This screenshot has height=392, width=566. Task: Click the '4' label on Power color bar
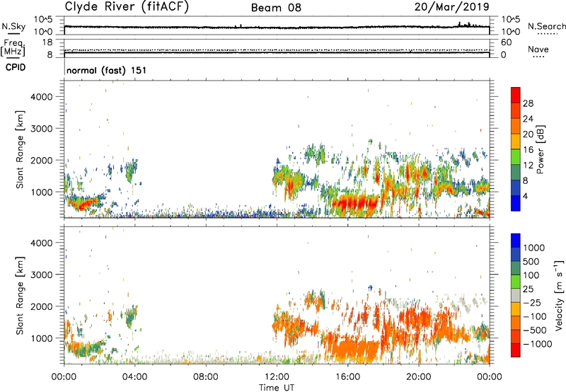click(525, 196)
